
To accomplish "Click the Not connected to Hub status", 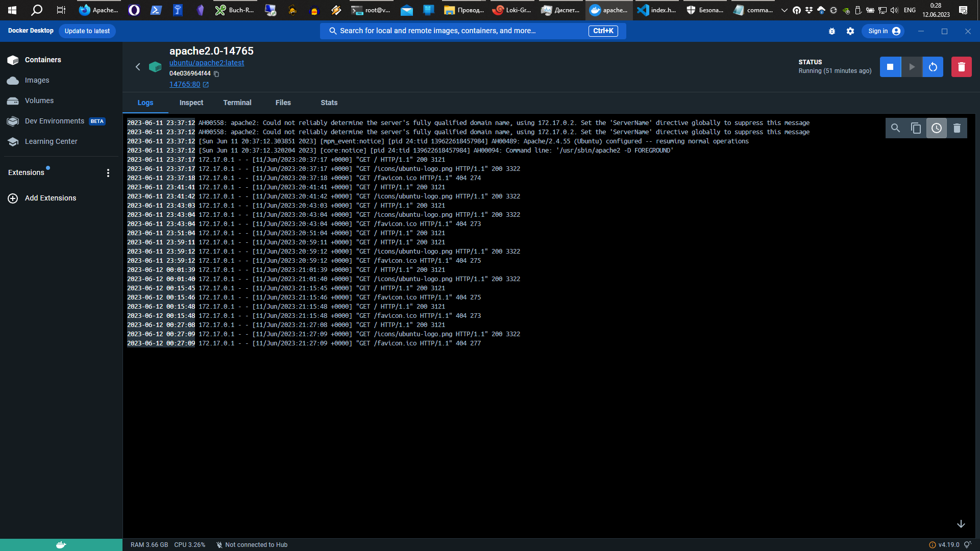I will click(x=252, y=545).
